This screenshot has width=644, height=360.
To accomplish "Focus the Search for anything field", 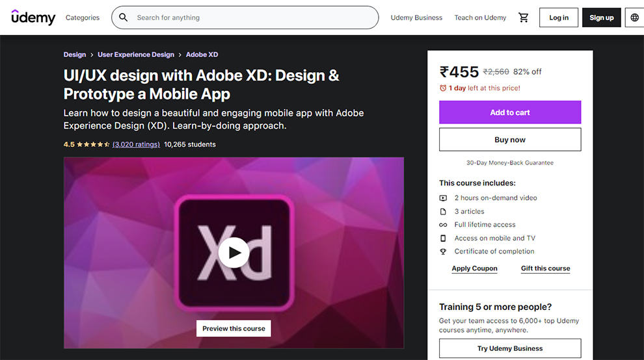I will [x=245, y=18].
